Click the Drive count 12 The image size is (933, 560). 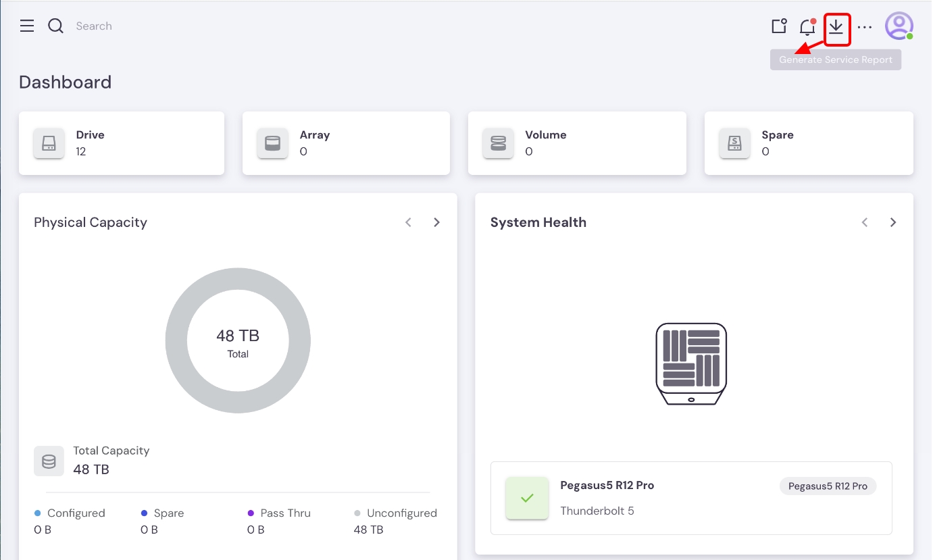coord(81,151)
